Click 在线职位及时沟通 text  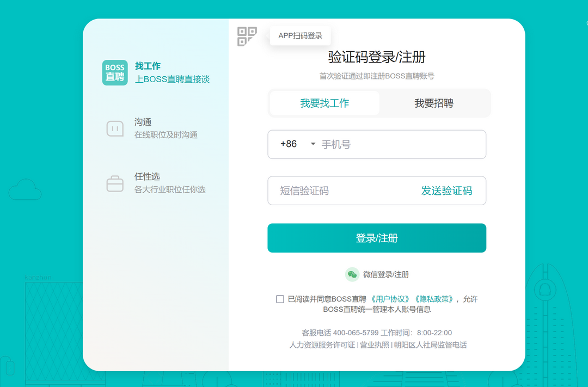pyautogui.click(x=166, y=134)
